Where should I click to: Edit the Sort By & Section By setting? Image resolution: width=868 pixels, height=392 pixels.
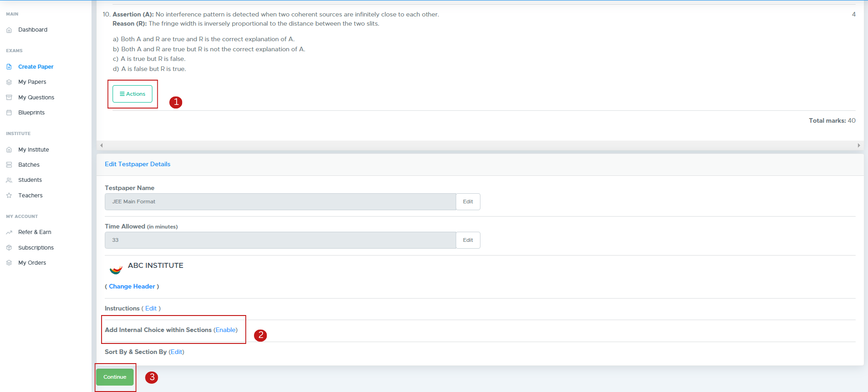176,352
